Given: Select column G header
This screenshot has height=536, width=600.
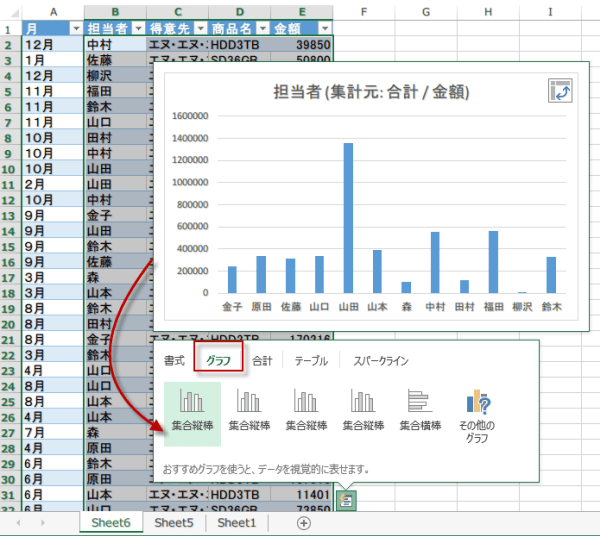Looking at the screenshot, I should tap(426, 12).
